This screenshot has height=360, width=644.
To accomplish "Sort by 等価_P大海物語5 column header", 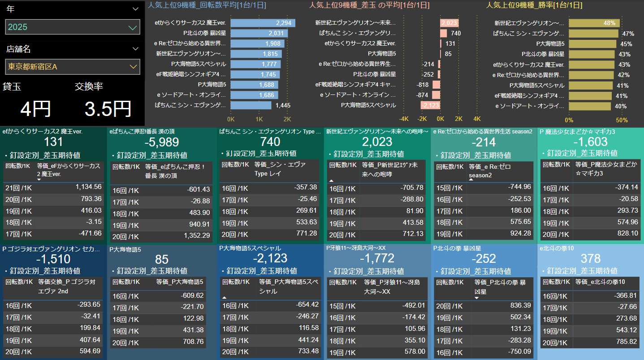I will [x=180, y=283].
